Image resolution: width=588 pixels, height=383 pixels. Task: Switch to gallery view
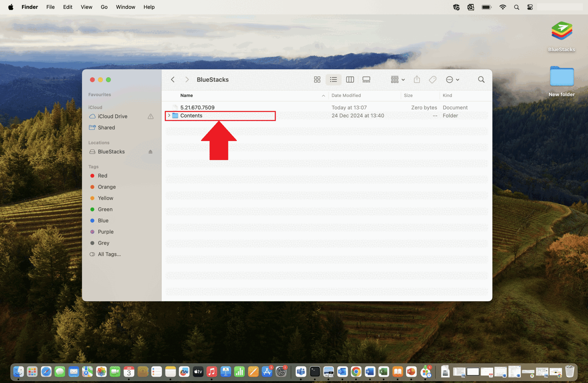pyautogui.click(x=366, y=80)
